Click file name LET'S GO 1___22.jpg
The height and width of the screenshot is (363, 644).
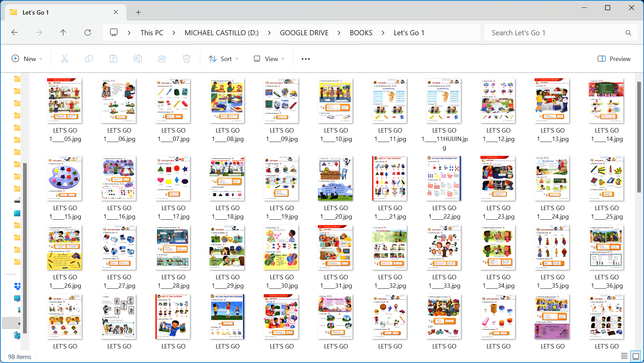point(444,212)
